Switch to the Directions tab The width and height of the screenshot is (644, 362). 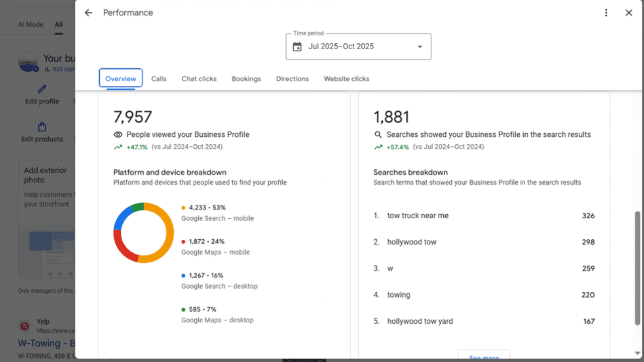292,78
